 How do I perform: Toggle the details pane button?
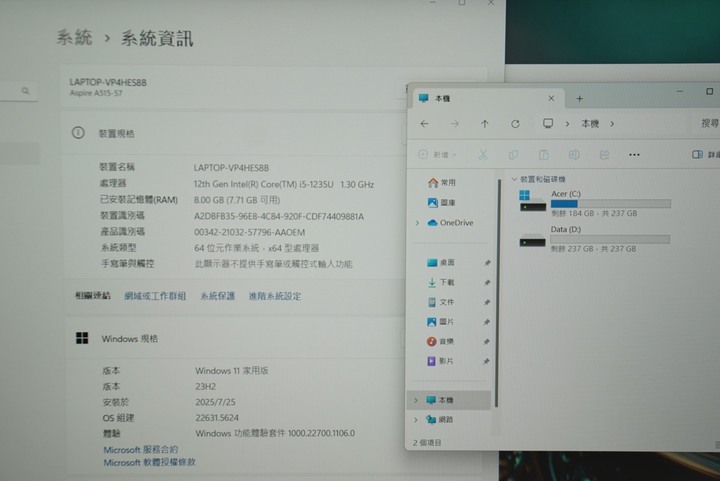tap(705, 155)
